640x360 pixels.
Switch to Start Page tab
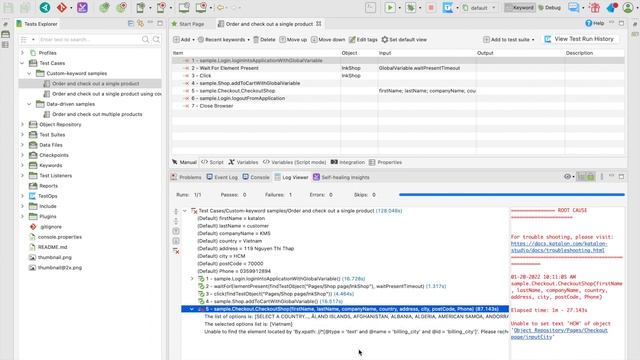[188, 24]
